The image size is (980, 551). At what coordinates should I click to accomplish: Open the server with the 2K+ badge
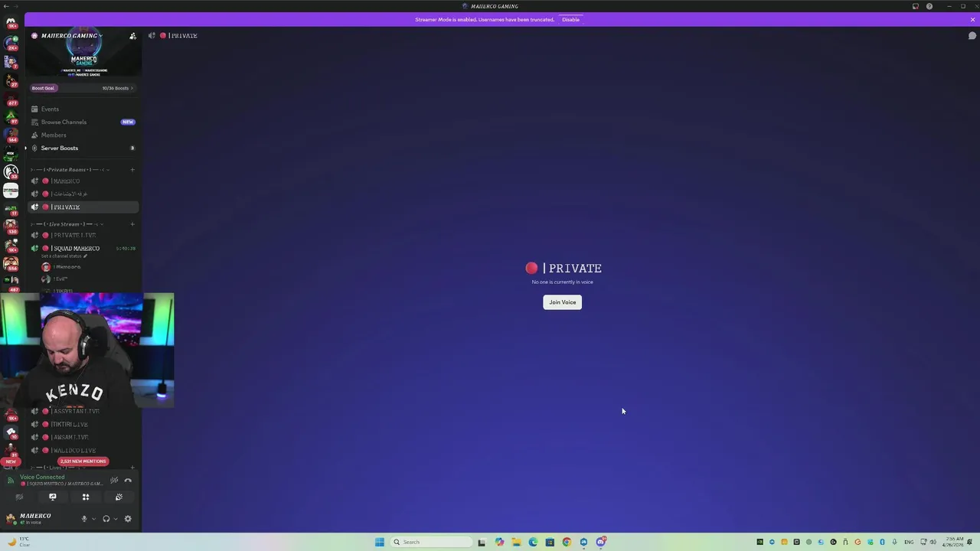pos(11,43)
